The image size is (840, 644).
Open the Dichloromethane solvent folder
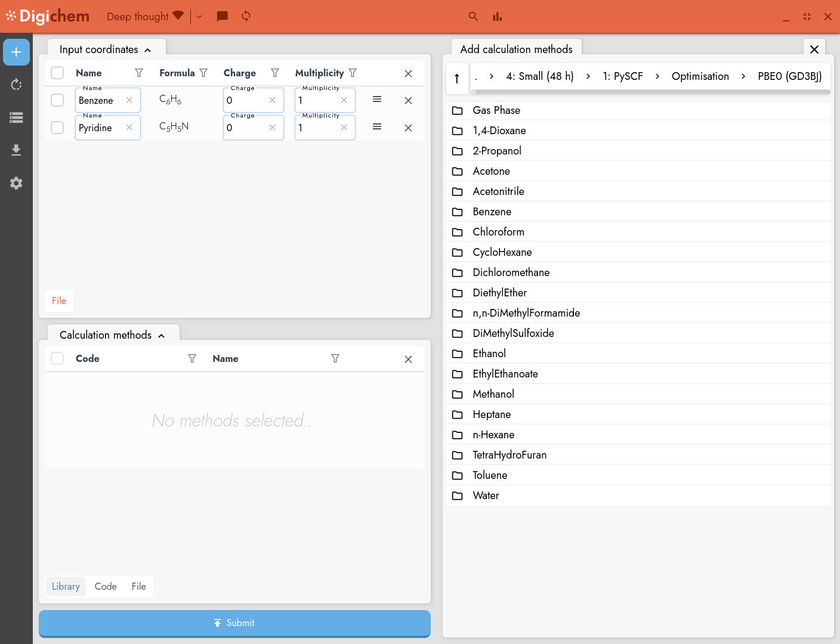pos(511,273)
